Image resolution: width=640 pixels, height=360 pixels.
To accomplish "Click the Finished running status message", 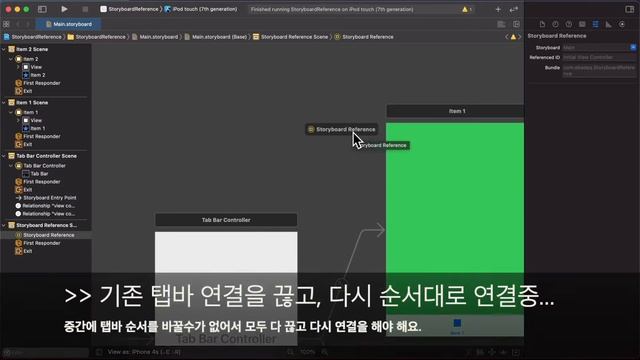I will pos(332,9).
